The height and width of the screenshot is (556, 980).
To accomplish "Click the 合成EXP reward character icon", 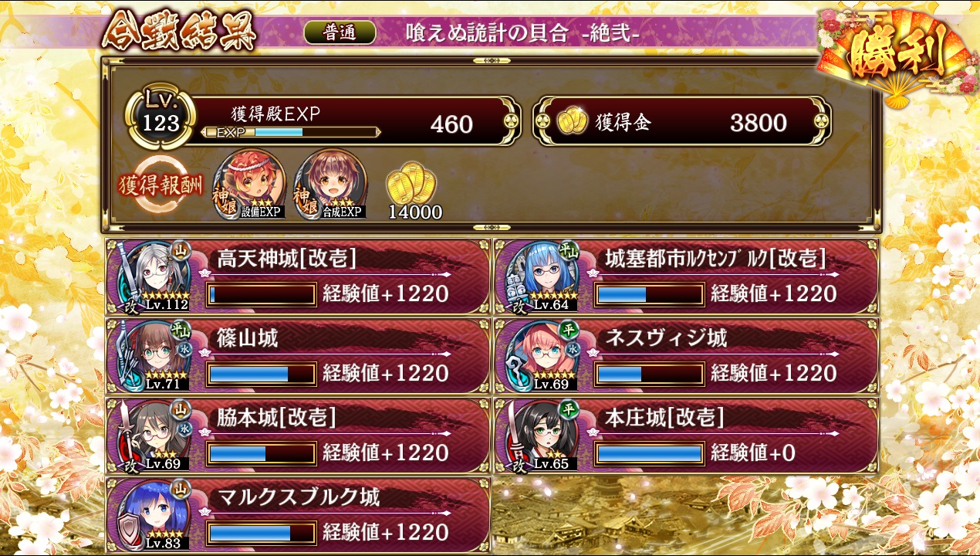I will (331, 184).
